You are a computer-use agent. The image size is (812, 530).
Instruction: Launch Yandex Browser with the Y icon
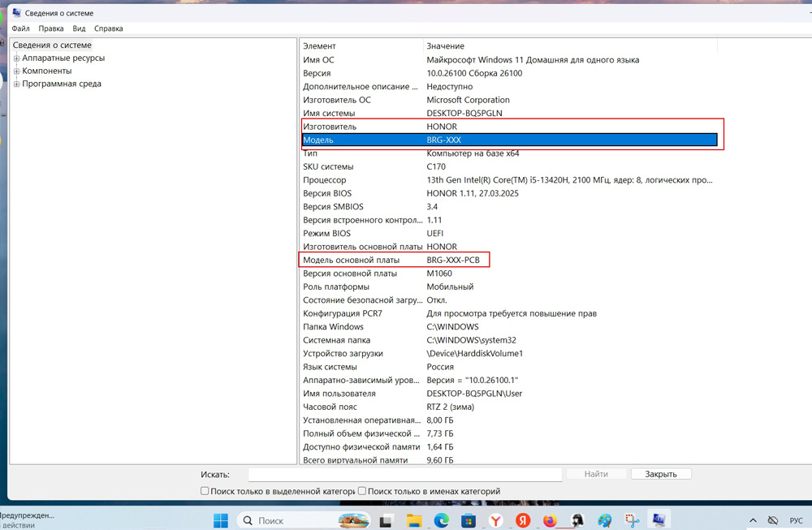496,521
